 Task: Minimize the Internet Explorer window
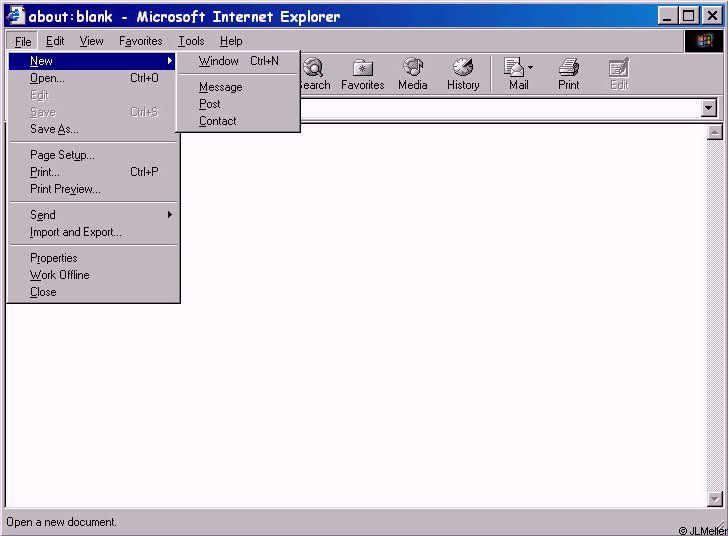[667, 16]
